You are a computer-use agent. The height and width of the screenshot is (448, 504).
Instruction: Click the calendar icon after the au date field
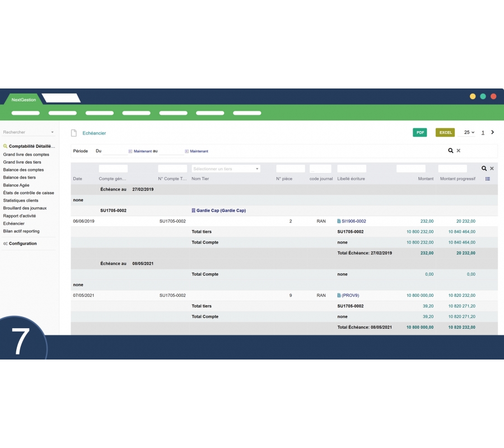[186, 151]
